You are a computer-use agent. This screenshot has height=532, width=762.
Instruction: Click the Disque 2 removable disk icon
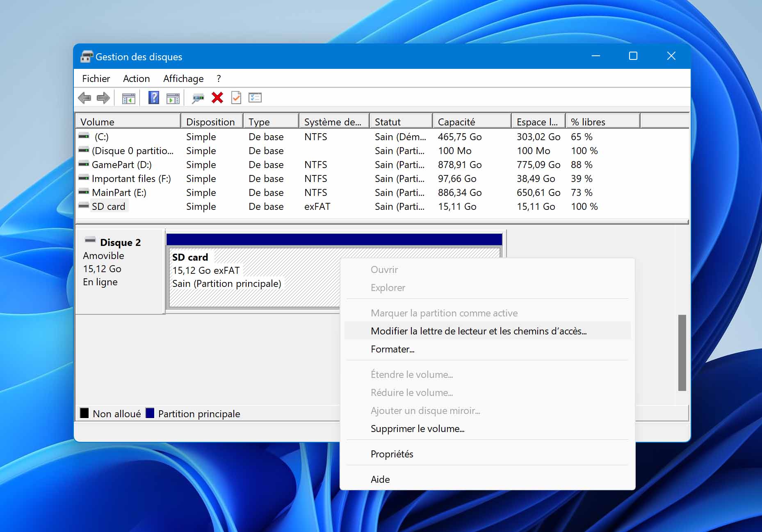click(x=90, y=240)
